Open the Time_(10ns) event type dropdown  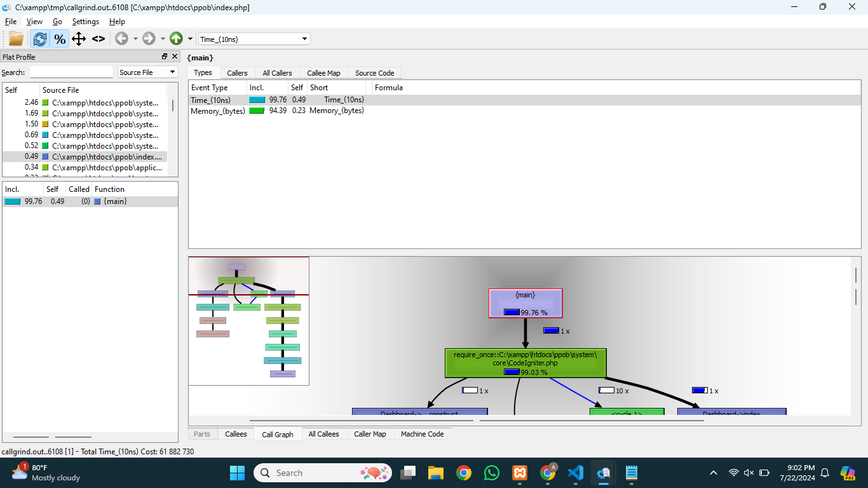pyautogui.click(x=254, y=39)
